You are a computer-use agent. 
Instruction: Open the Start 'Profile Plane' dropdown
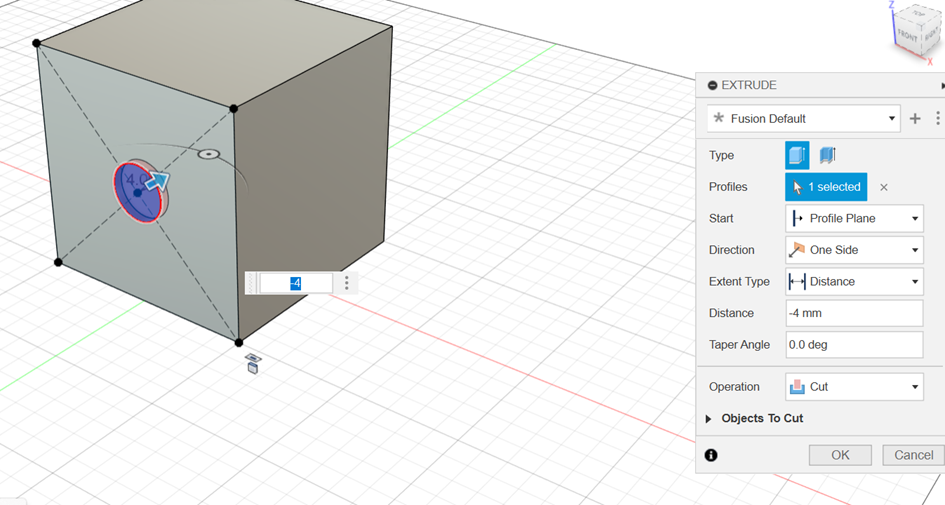coord(854,218)
